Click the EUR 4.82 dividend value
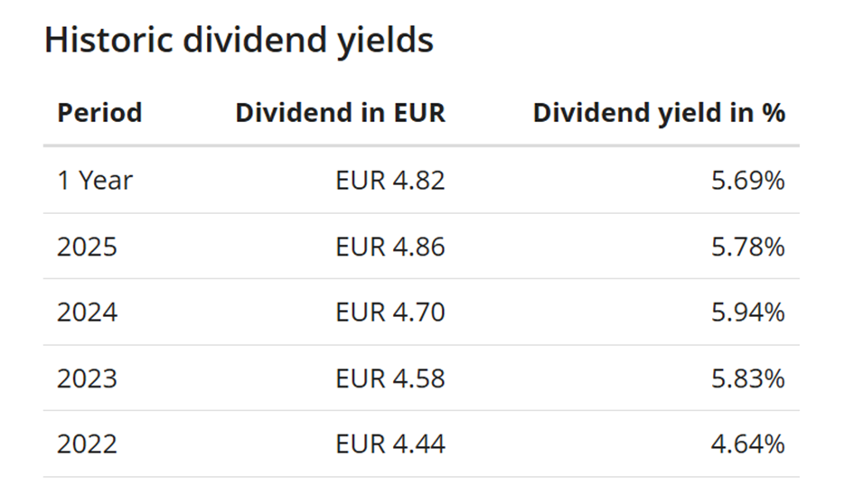 389,181
